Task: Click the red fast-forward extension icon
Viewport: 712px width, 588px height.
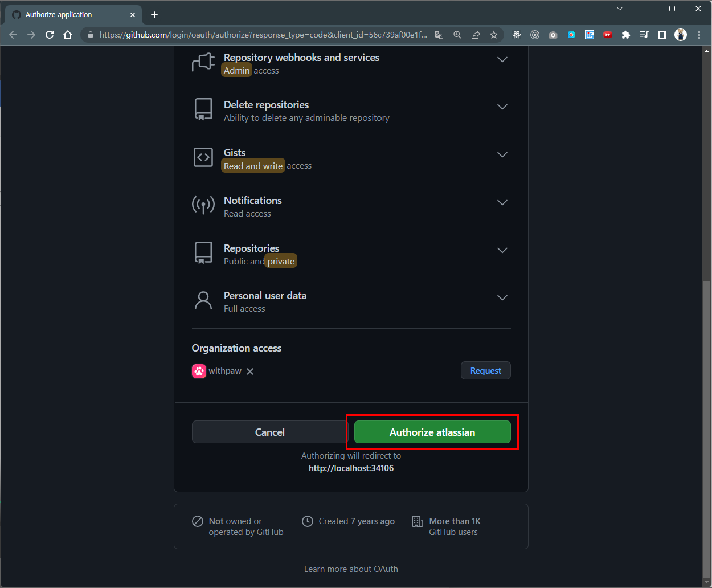Action: tap(608, 35)
